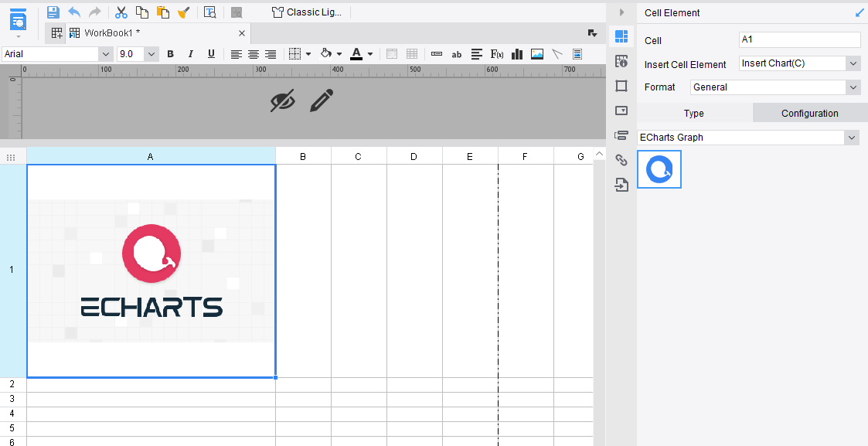
Task: Open the Cell Attribute panel with the info-grid icon
Action: click(x=621, y=61)
